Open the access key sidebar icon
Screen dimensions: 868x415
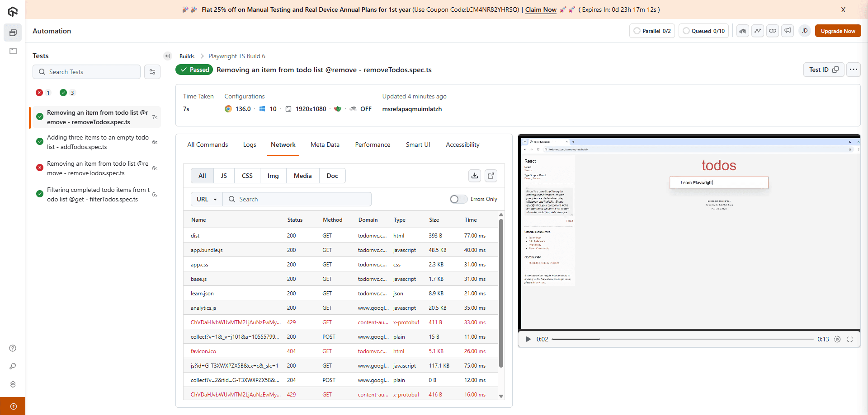pos(13,366)
